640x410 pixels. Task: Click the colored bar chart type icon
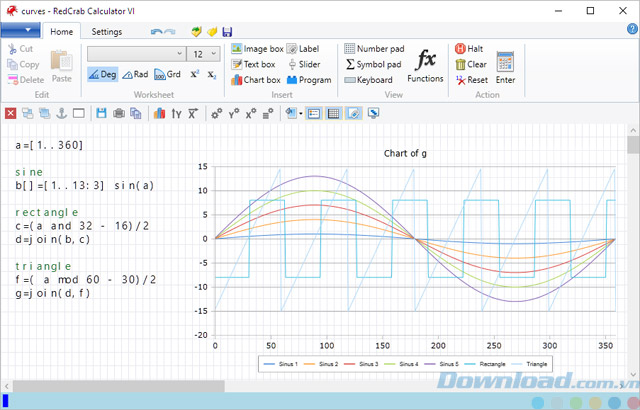(x=159, y=113)
